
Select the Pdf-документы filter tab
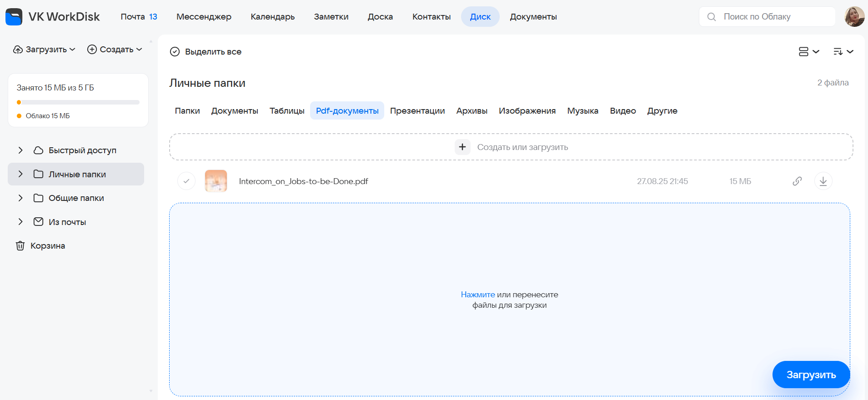point(347,111)
